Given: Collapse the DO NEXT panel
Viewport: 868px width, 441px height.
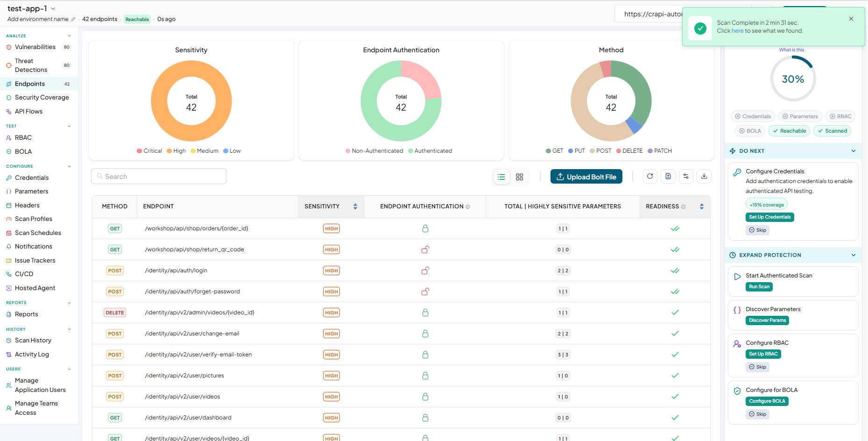Looking at the screenshot, I should 854,151.
